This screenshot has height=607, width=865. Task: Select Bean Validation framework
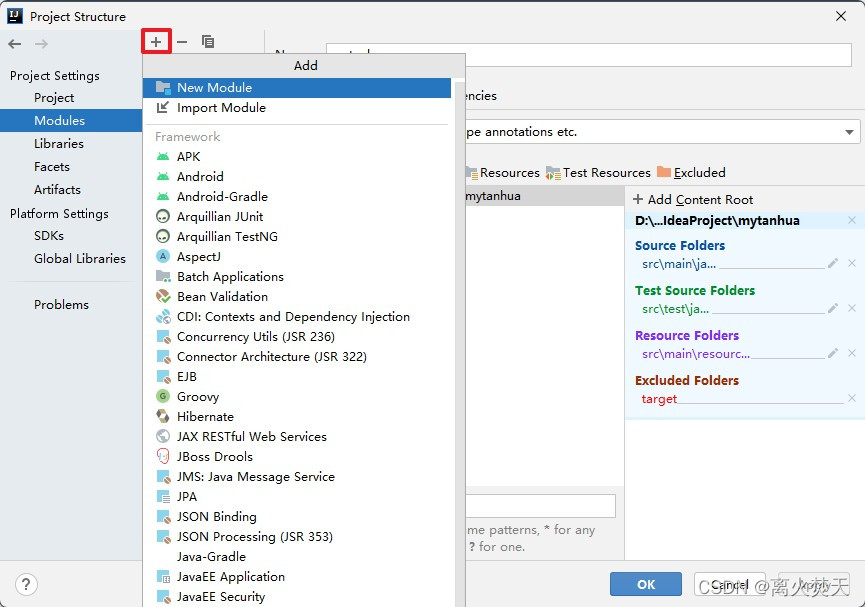click(297, 297)
